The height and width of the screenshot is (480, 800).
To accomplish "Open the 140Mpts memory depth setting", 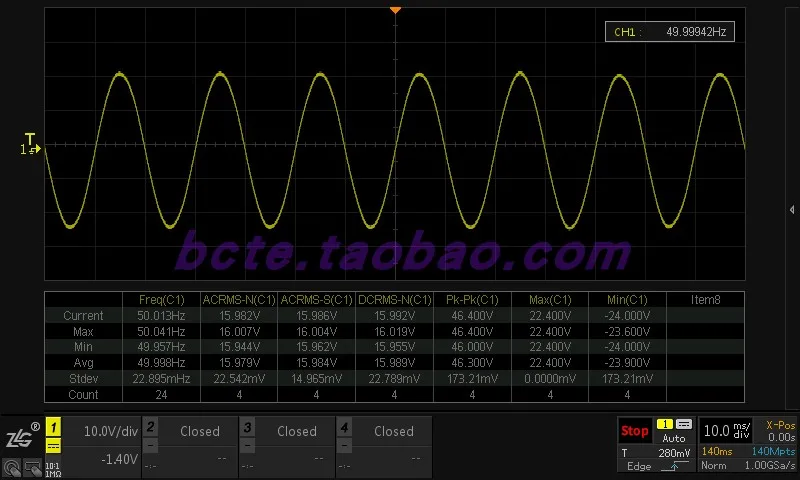I will click(773, 451).
